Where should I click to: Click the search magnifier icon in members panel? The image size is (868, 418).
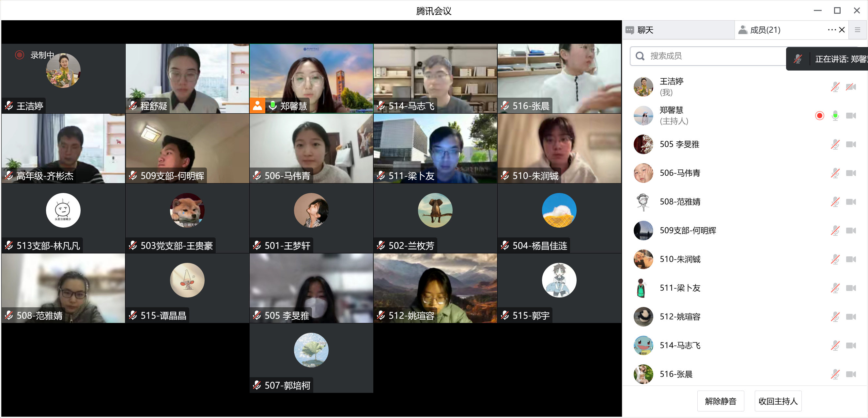[x=640, y=56]
